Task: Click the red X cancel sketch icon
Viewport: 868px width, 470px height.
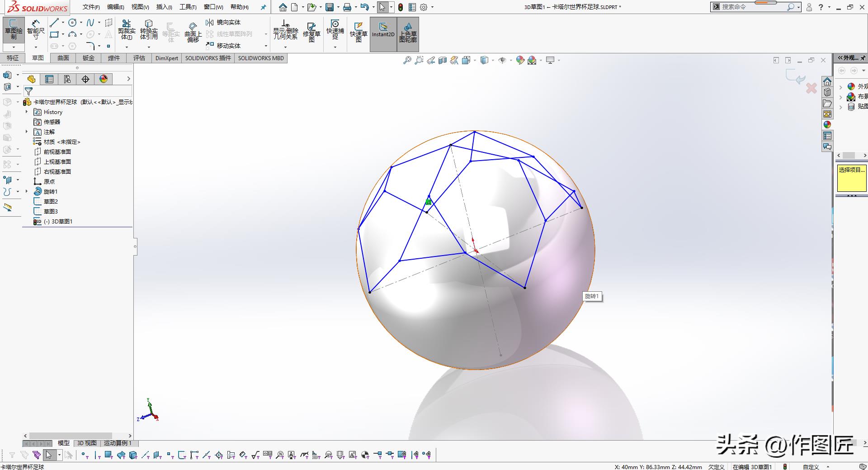Action: pos(811,88)
